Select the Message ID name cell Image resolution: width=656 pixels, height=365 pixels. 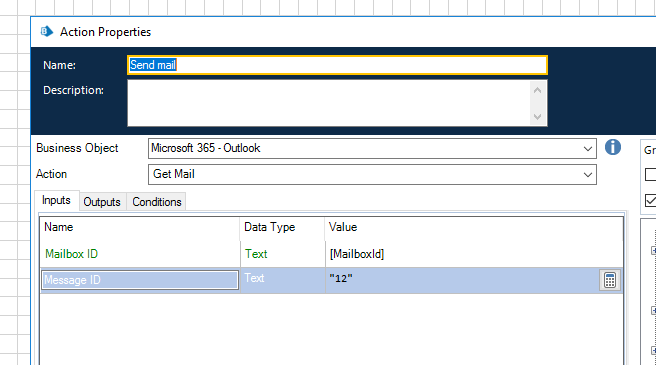click(x=140, y=280)
